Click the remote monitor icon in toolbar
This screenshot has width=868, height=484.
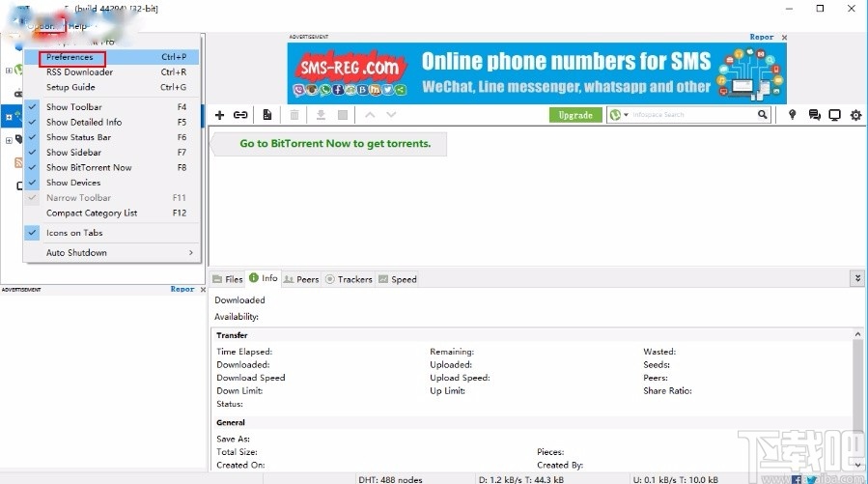tap(834, 115)
